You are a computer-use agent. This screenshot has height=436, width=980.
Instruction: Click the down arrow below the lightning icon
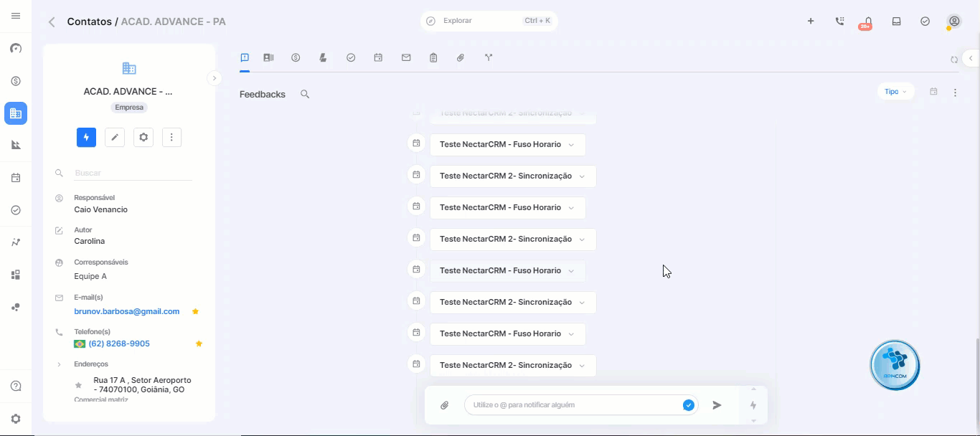pos(753,421)
